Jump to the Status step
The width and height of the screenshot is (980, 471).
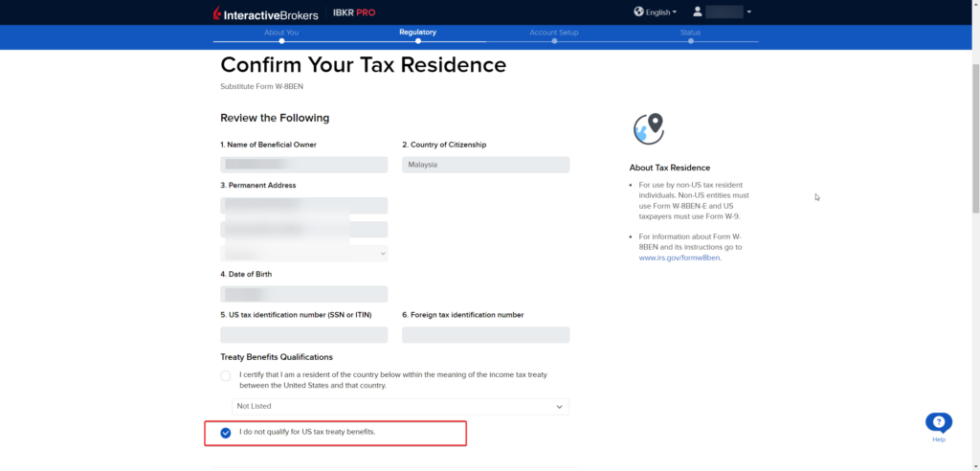coord(690,34)
